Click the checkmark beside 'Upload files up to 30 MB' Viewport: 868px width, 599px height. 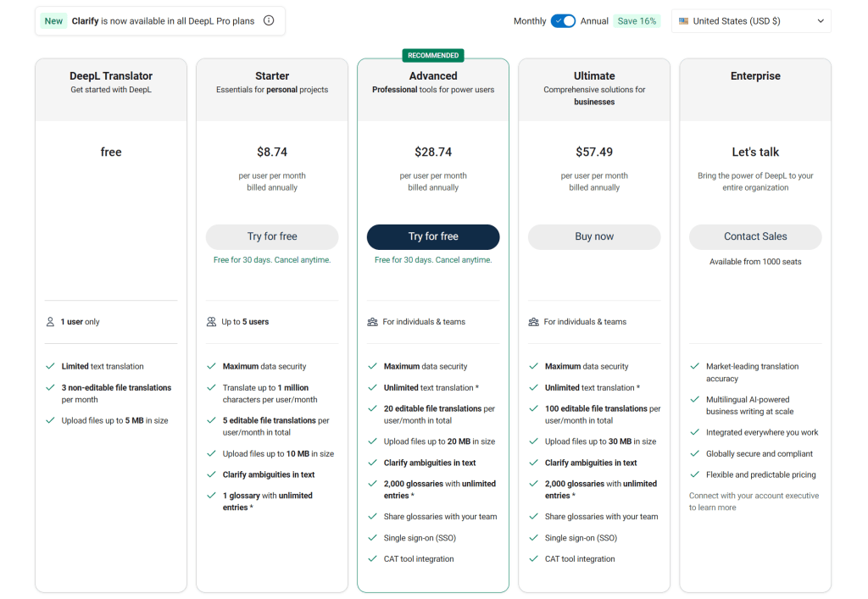[x=534, y=441]
